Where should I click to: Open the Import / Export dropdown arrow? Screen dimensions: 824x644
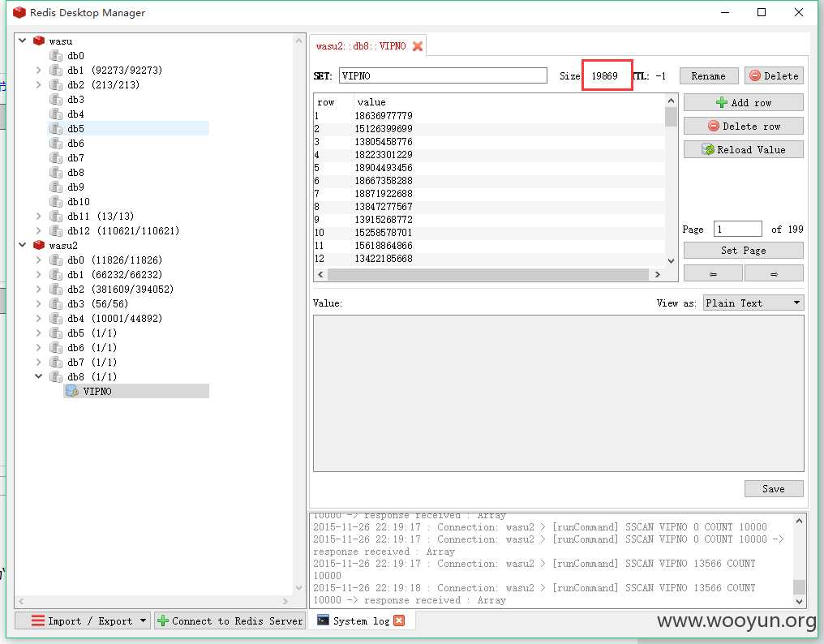click(143, 620)
